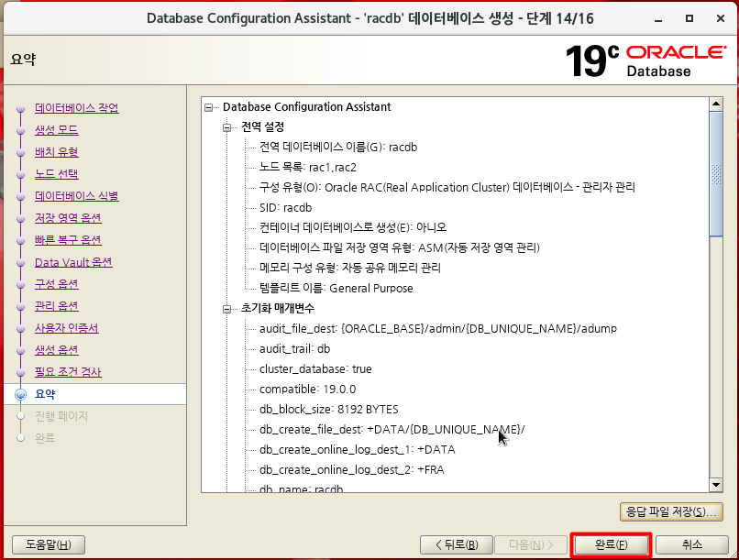The width and height of the screenshot is (739, 560).
Task: Go to 사용자 인증서 step
Action: tap(66, 328)
